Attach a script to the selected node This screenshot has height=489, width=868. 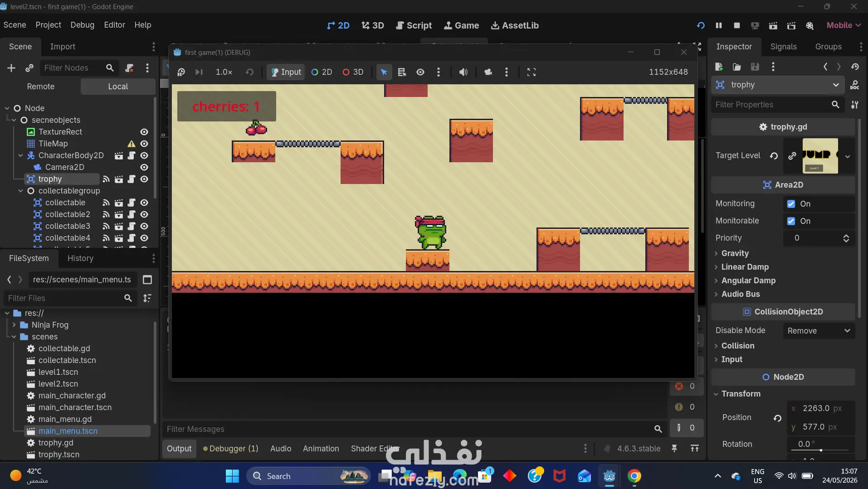129,68
